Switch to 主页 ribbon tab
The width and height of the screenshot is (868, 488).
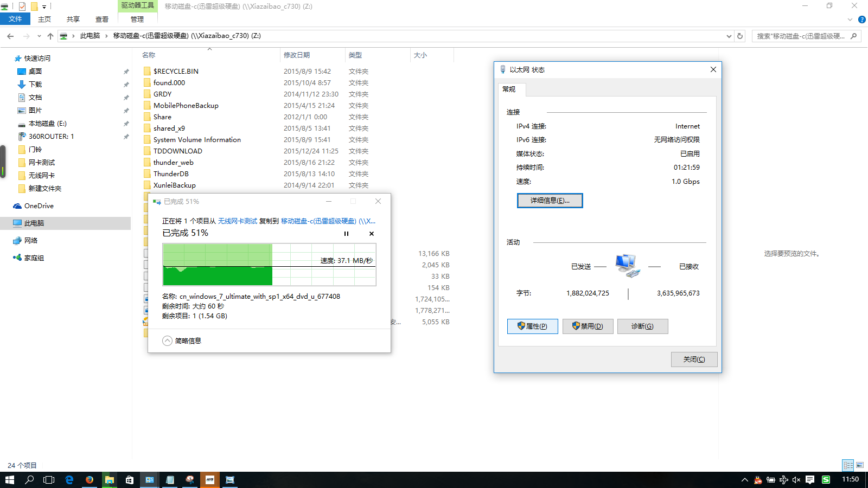[44, 19]
